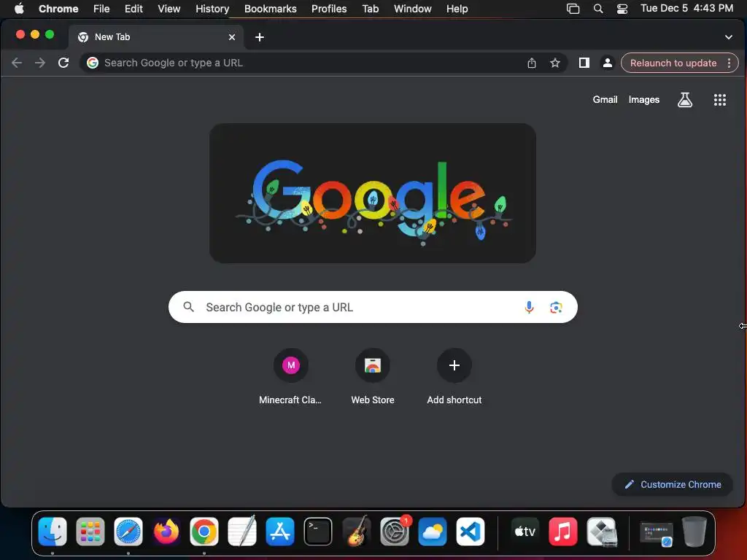Open Finder from the Dock
Screen dimensions: 747x560
53,532
